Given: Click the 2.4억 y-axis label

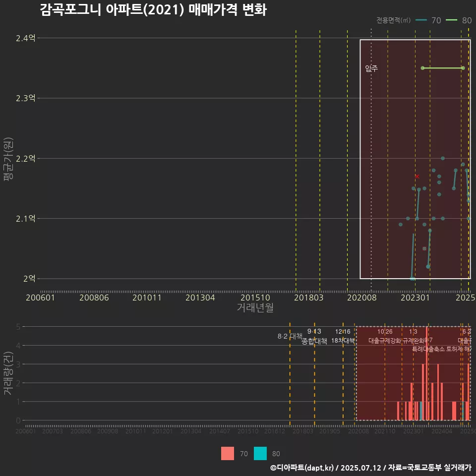Looking at the screenshot, I should [x=25, y=38].
